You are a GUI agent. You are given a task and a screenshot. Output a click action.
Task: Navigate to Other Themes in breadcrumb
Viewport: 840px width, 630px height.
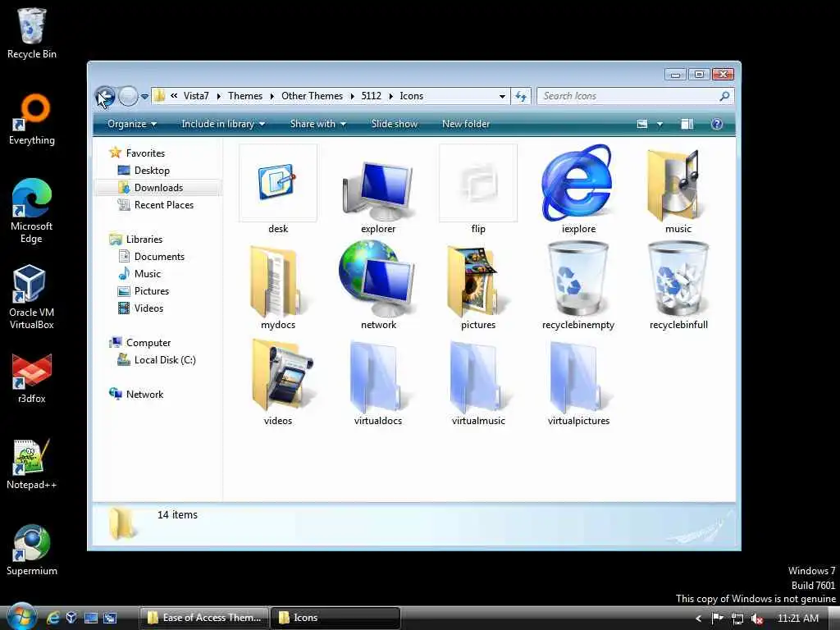pyautogui.click(x=312, y=96)
